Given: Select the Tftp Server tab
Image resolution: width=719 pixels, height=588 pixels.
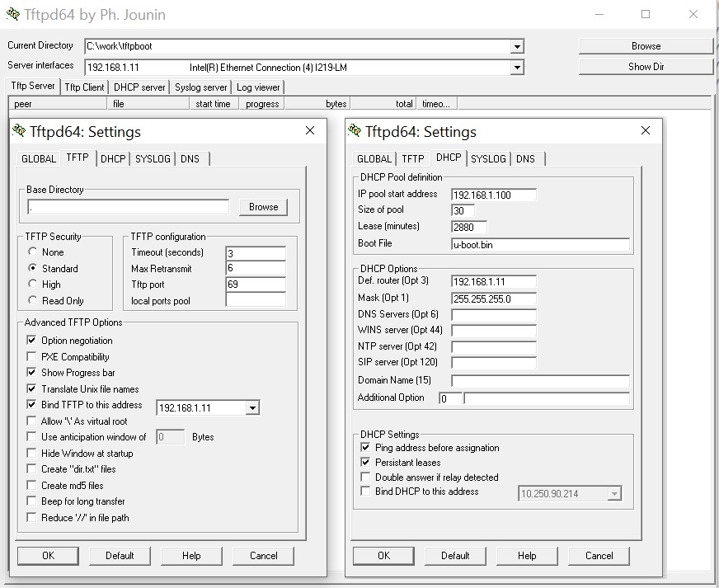Looking at the screenshot, I should [33, 86].
